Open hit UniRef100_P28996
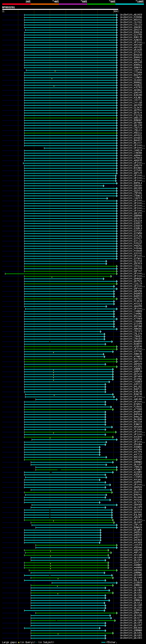The image size is (146, 644). [x=131, y=17]
